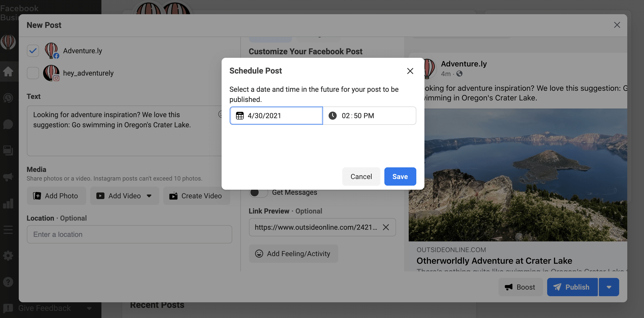The image size is (644, 318).
Task: Click the calendar icon in date field
Action: click(239, 115)
